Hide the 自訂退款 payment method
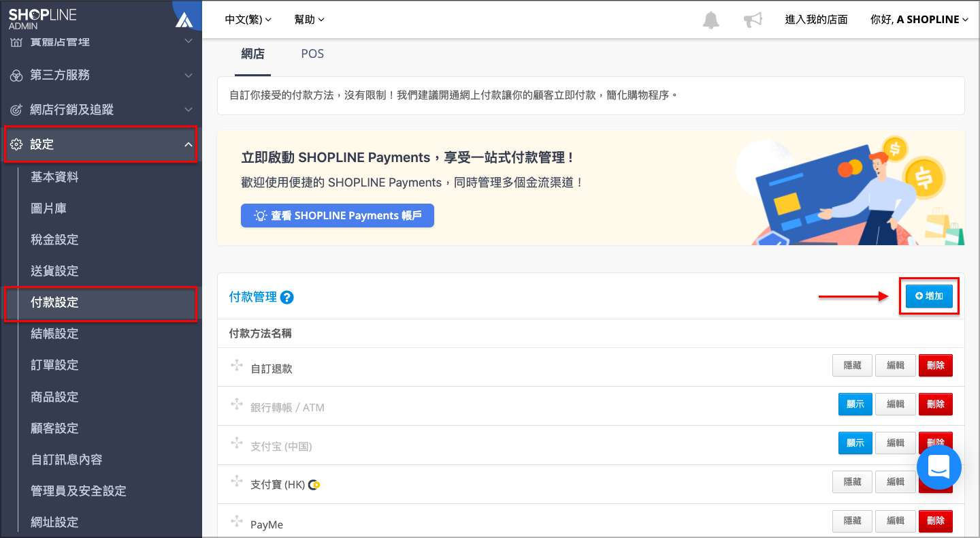The image size is (980, 538). (x=852, y=366)
